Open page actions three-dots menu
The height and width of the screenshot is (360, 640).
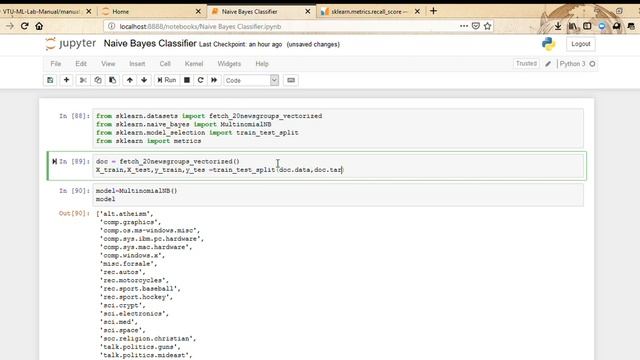click(464, 26)
